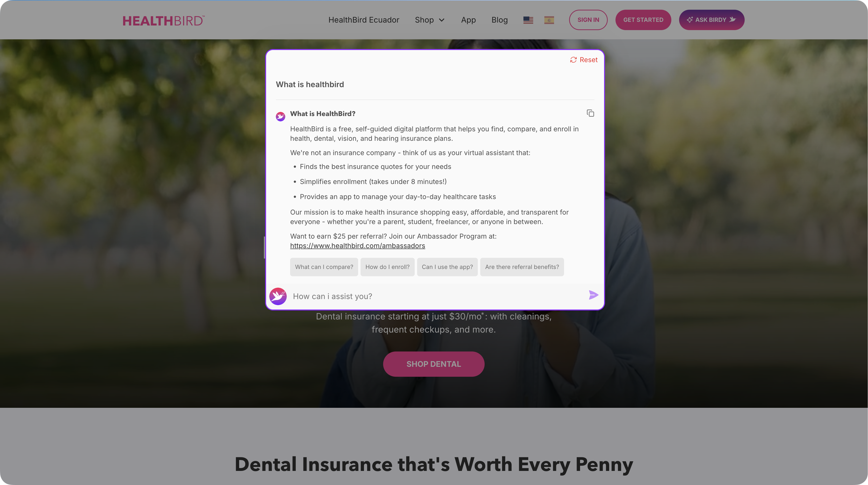Send message with the purple arrow icon
This screenshot has width=868, height=485.
click(593, 295)
